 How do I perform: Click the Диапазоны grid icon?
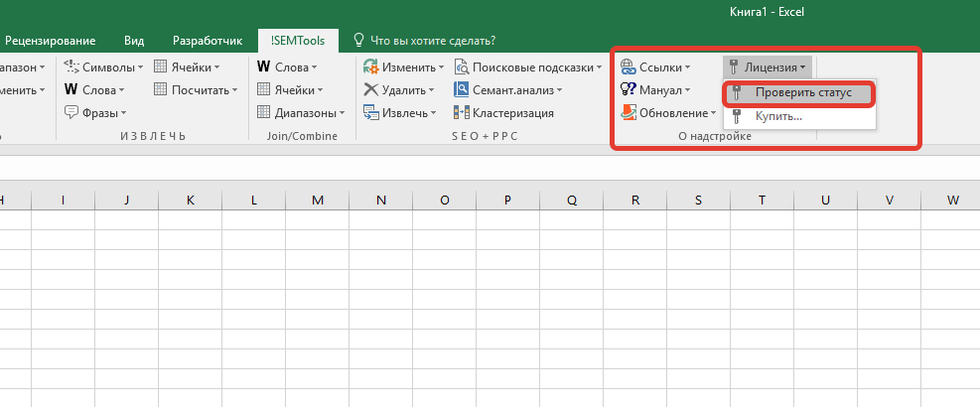[264, 113]
